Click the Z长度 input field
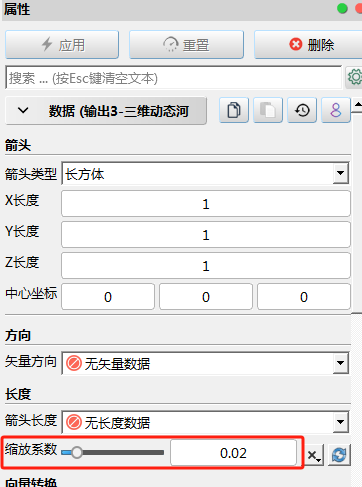The width and height of the screenshot is (362, 487). pyautogui.click(x=206, y=266)
